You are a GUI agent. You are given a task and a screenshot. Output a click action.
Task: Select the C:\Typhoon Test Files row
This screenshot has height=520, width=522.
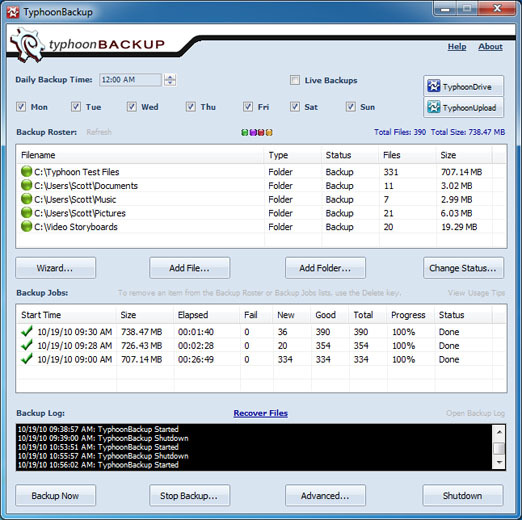click(261, 171)
